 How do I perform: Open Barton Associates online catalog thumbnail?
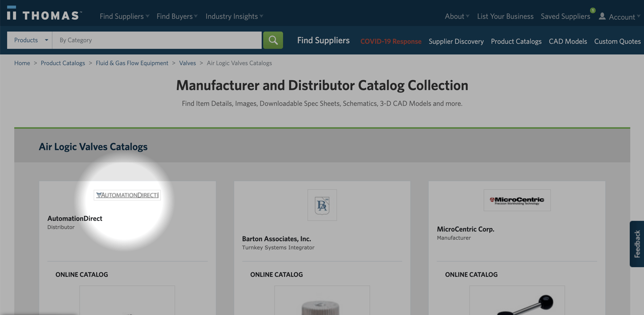click(x=322, y=300)
